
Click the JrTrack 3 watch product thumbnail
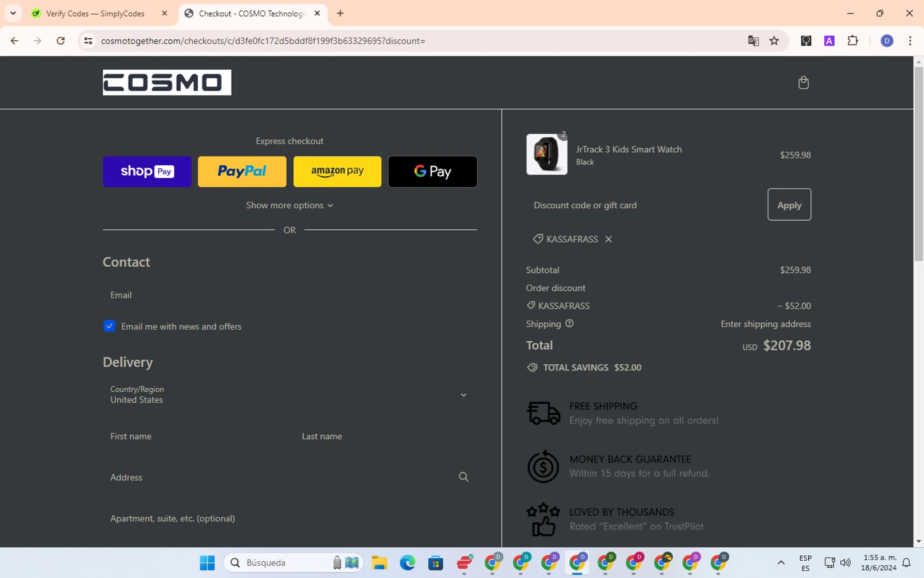(x=546, y=155)
